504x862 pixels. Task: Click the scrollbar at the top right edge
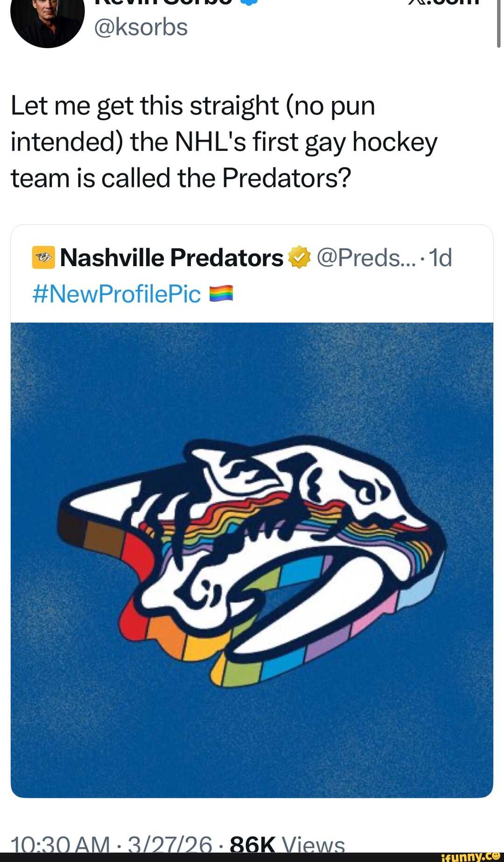click(498, 23)
